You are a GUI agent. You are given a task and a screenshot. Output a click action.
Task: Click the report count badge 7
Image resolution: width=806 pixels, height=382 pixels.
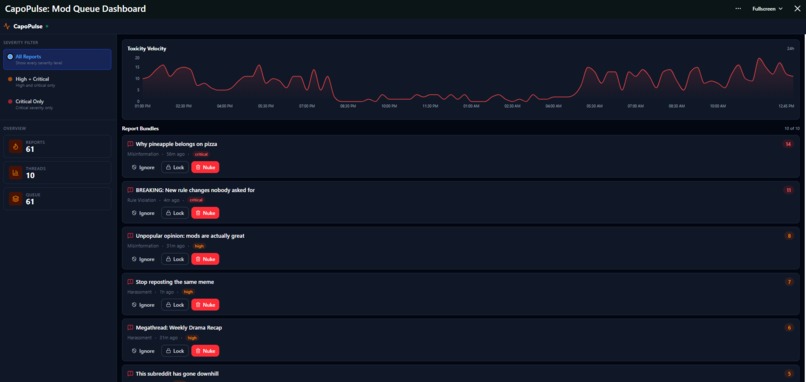(789, 282)
